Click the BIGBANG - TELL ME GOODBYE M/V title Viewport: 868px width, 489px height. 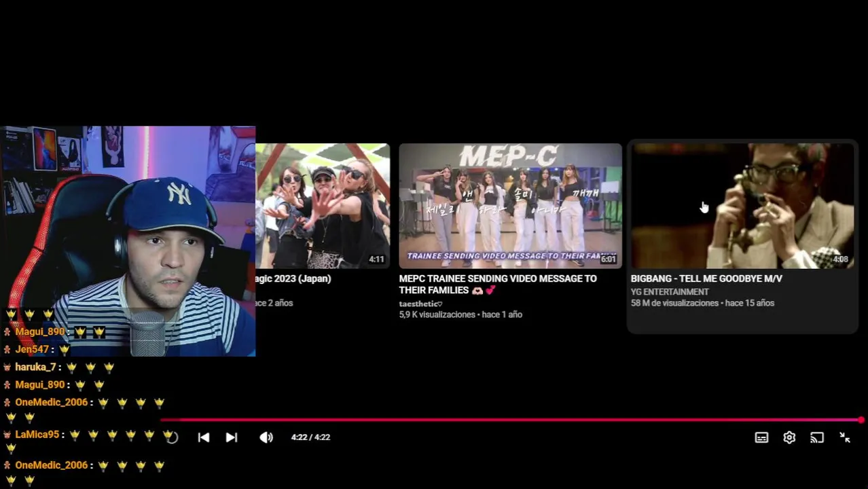(x=706, y=278)
